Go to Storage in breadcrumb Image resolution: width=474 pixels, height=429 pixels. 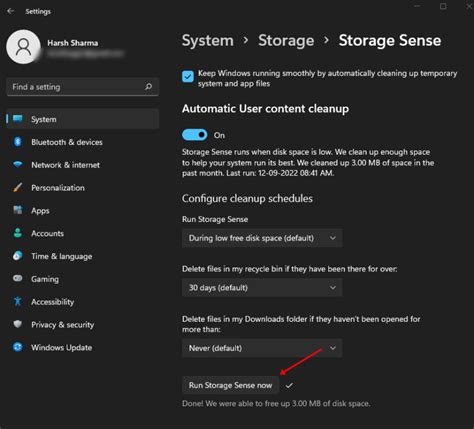(x=286, y=41)
